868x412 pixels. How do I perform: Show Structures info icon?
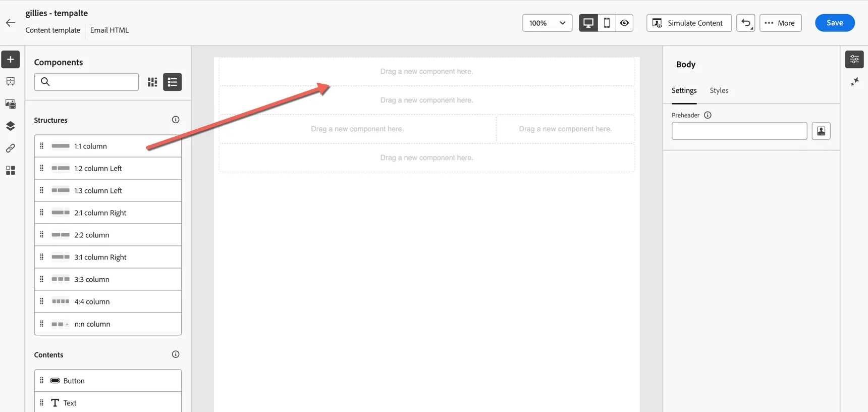(176, 120)
